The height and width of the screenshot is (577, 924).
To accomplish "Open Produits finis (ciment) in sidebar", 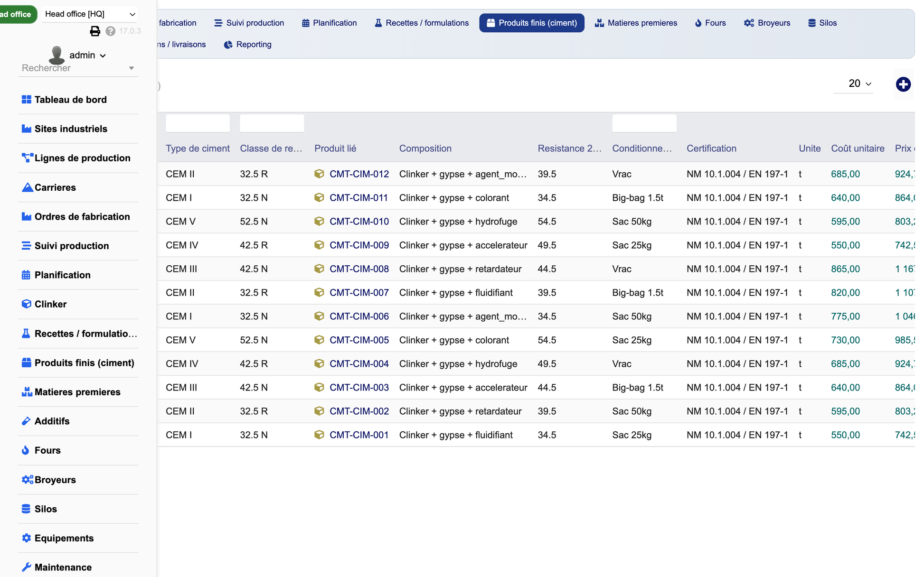I will click(x=78, y=363).
